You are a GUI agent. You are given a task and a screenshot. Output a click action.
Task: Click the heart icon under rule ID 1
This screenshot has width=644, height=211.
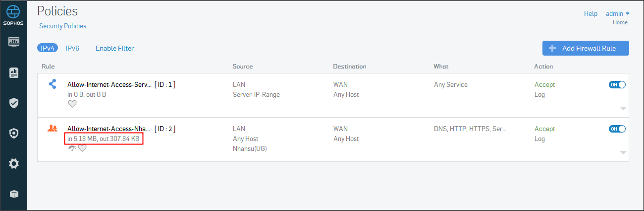[72, 104]
